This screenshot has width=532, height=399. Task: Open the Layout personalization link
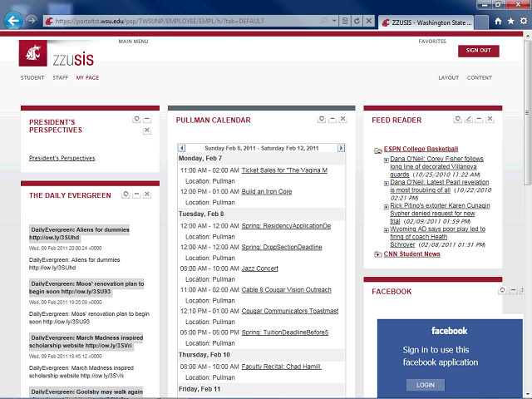449,77
